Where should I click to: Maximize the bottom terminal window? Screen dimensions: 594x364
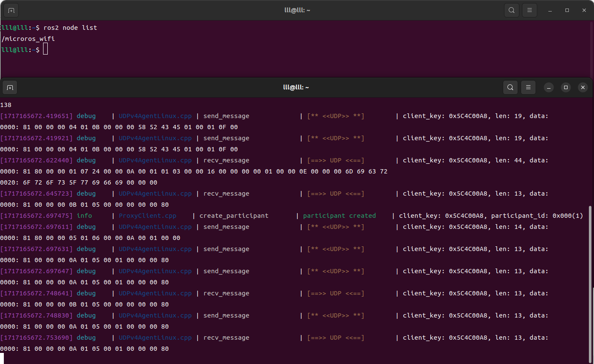pyautogui.click(x=566, y=87)
